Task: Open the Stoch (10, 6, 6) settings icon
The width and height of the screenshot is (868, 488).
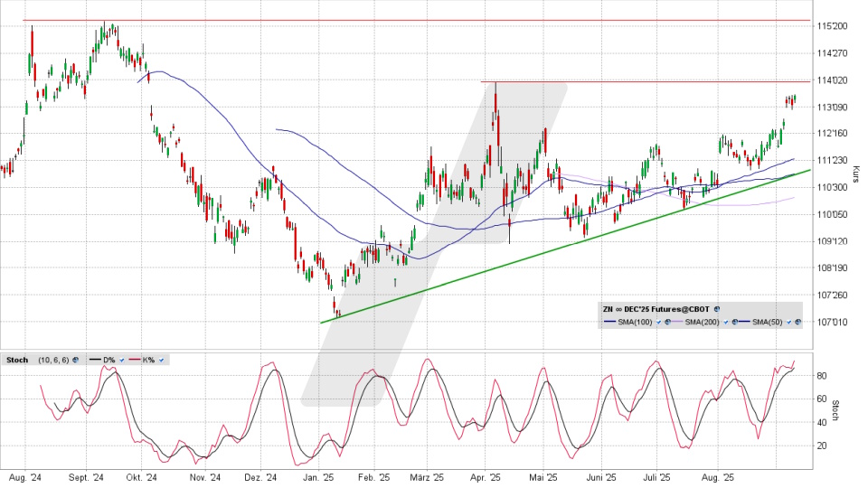Action: 75,360
